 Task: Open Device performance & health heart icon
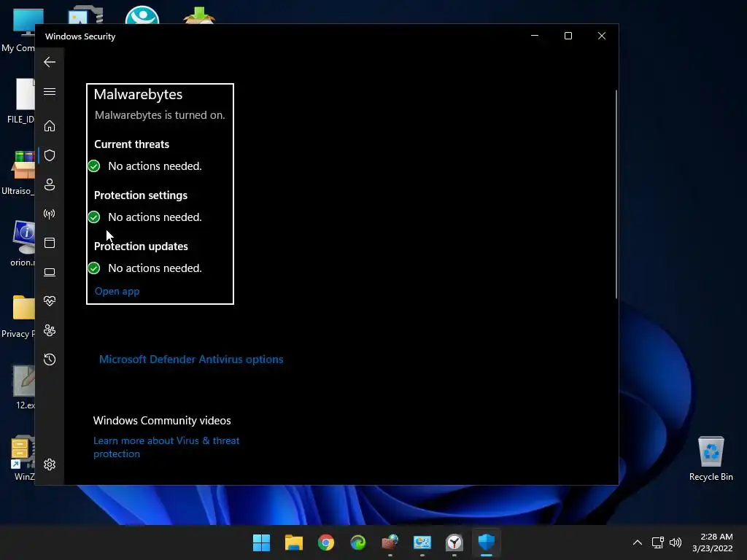tap(50, 301)
